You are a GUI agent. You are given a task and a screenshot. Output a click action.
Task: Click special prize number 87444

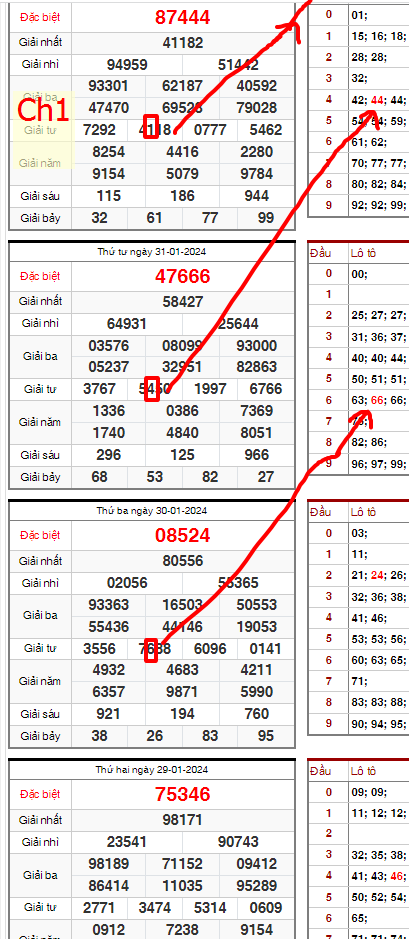coord(183,17)
